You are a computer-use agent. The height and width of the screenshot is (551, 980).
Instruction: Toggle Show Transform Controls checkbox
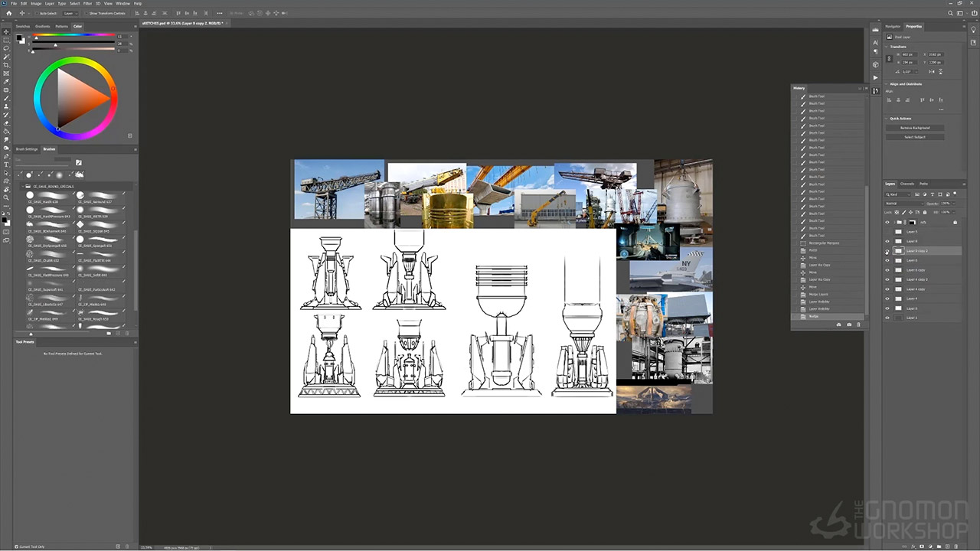(x=87, y=13)
